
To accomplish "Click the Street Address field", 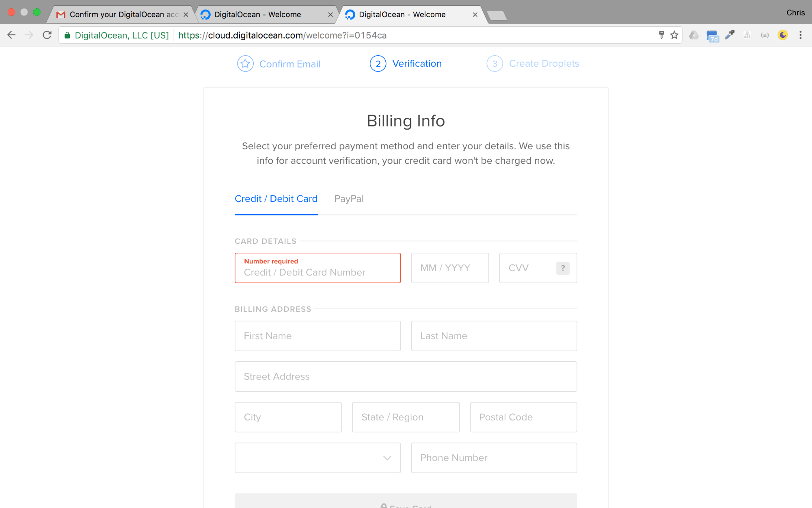I will coord(406,377).
